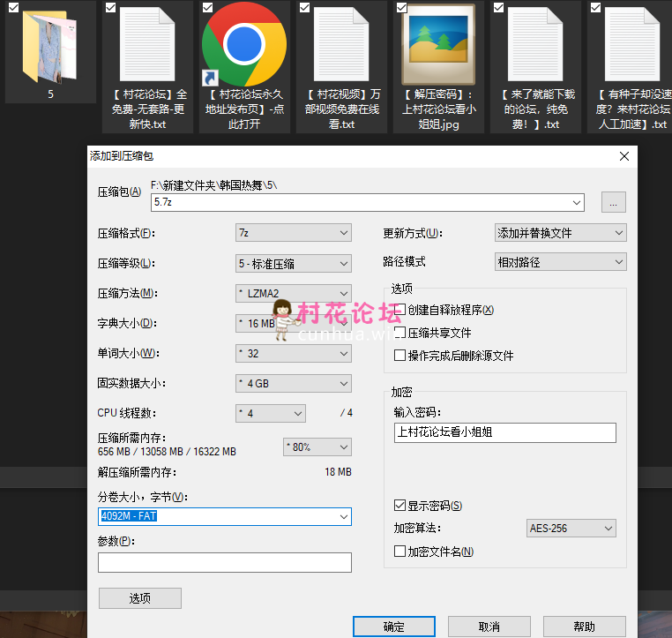Select the Chrome shortcut icon
The width and height of the screenshot is (672, 638).
click(x=243, y=43)
